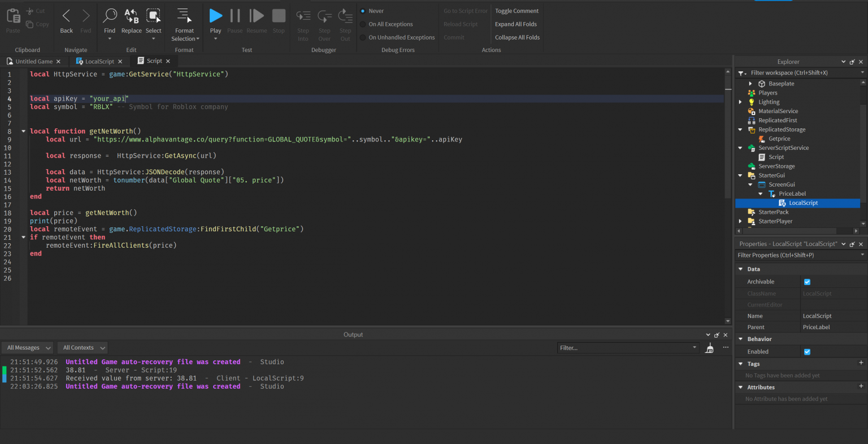Clear the Output with the broom icon
This screenshot has height=444, width=868.
(710, 348)
